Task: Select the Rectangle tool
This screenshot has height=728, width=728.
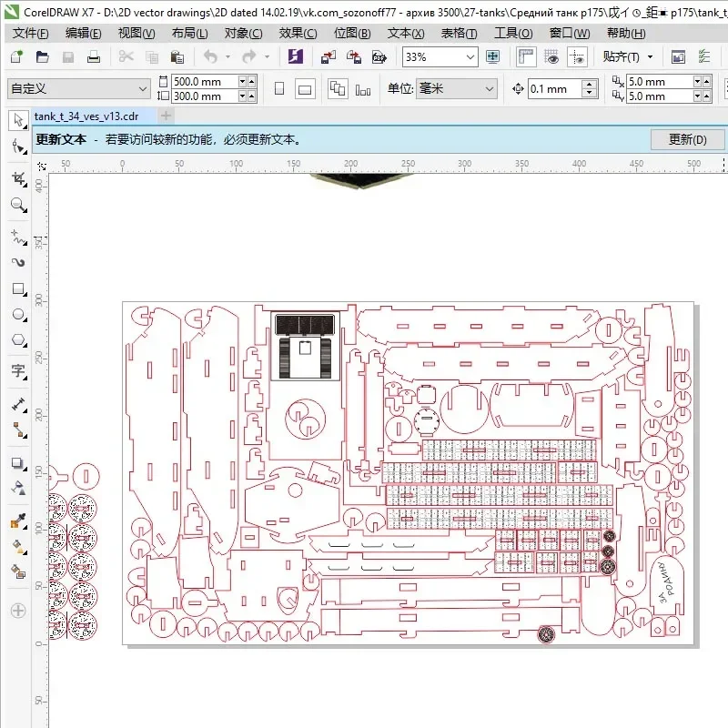Action: [18, 288]
